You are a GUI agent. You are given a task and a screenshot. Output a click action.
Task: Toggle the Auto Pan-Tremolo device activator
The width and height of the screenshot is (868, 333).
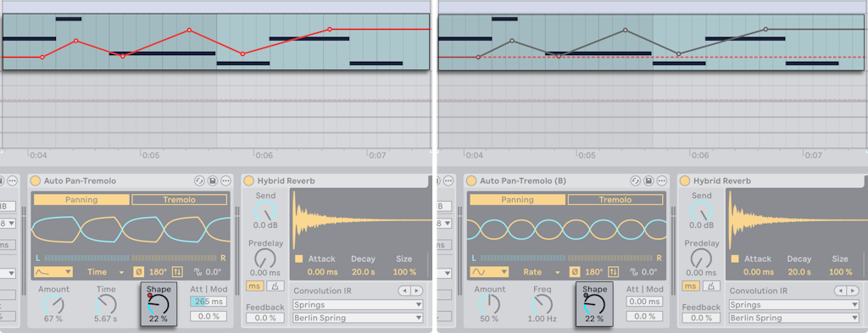[36, 180]
